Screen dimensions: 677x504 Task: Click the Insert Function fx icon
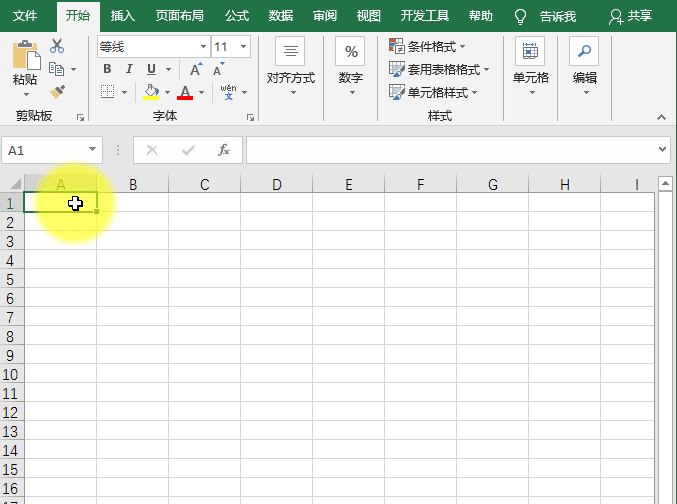(224, 150)
